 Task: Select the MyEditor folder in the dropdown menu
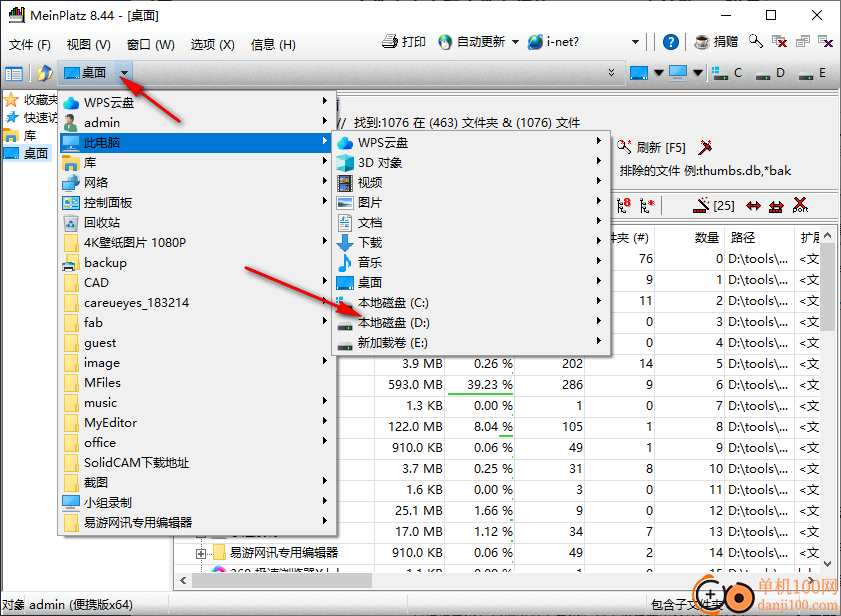click(x=197, y=423)
